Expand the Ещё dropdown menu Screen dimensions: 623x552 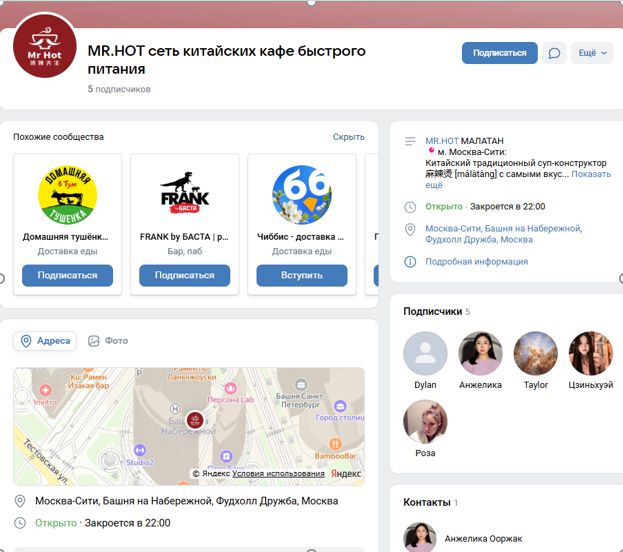point(592,53)
